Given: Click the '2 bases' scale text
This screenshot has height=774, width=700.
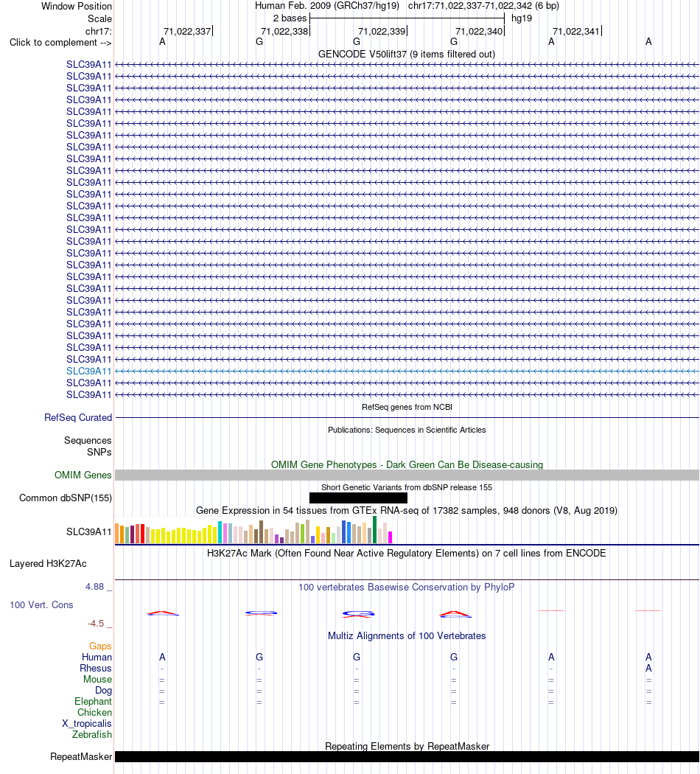Looking at the screenshot, I should (x=290, y=18).
